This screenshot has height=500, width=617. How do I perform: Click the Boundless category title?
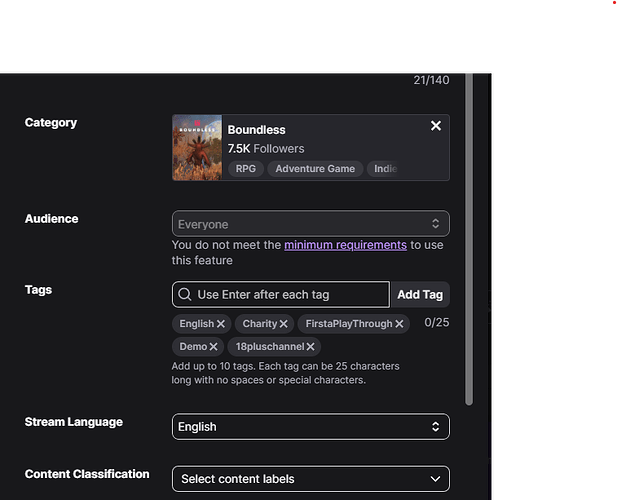(x=256, y=130)
